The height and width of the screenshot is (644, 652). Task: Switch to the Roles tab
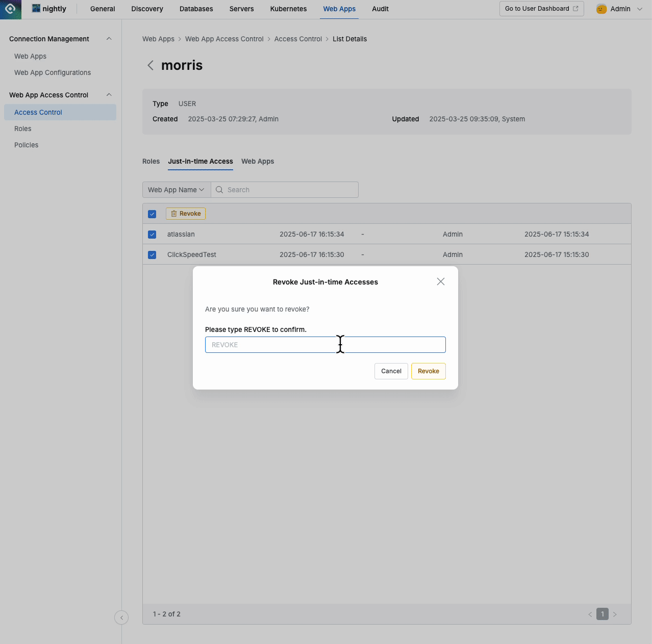point(151,161)
